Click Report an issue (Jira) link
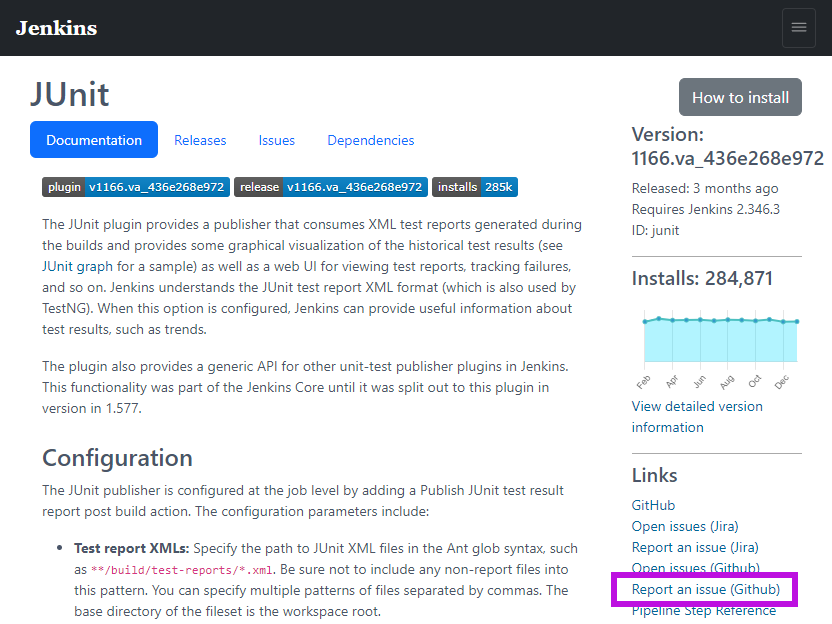 695,547
